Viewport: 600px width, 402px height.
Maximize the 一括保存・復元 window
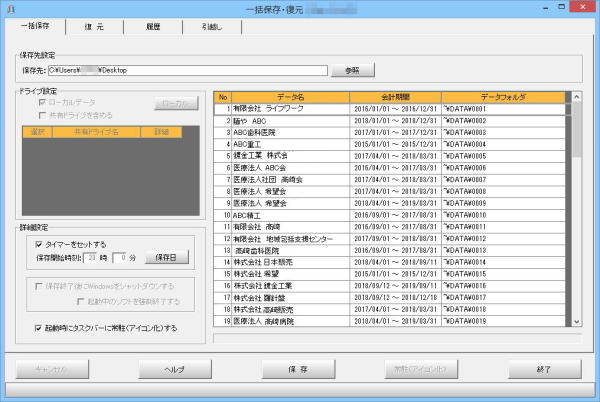[561, 7]
